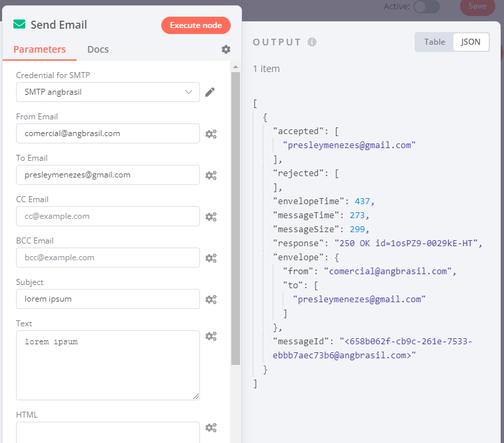This screenshot has height=443, width=504.
Task: Click gears icon beside HTML field
Action: (x=211, y=428)
